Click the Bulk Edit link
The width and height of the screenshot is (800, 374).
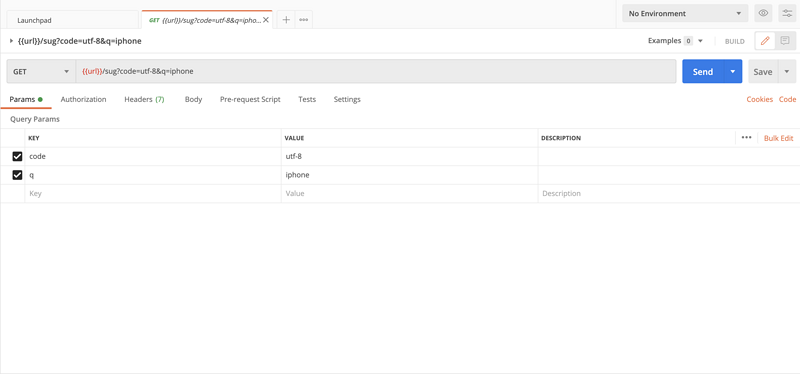[x=779, y=138]
